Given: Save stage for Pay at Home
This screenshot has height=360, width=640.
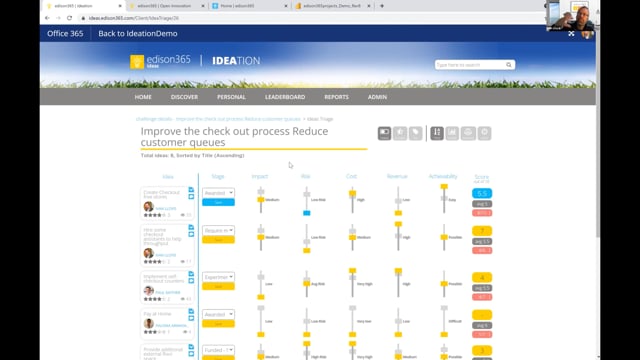Looking at the screenshot, I should (x=218, y=324).
